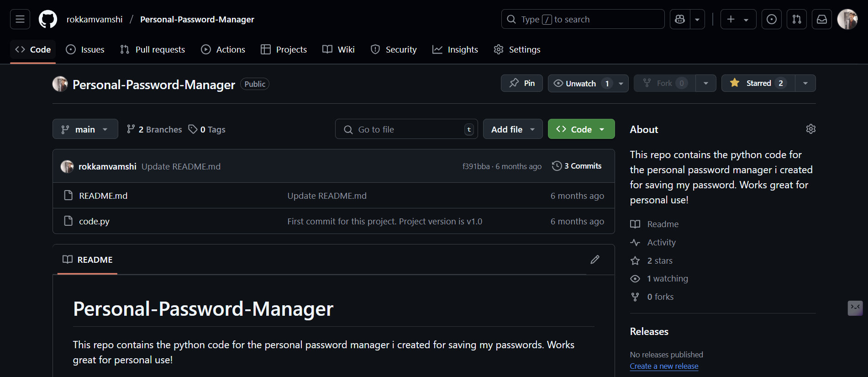Open the main branch selector dropdown
Screen dimensions: 868x377
(85, 129)
